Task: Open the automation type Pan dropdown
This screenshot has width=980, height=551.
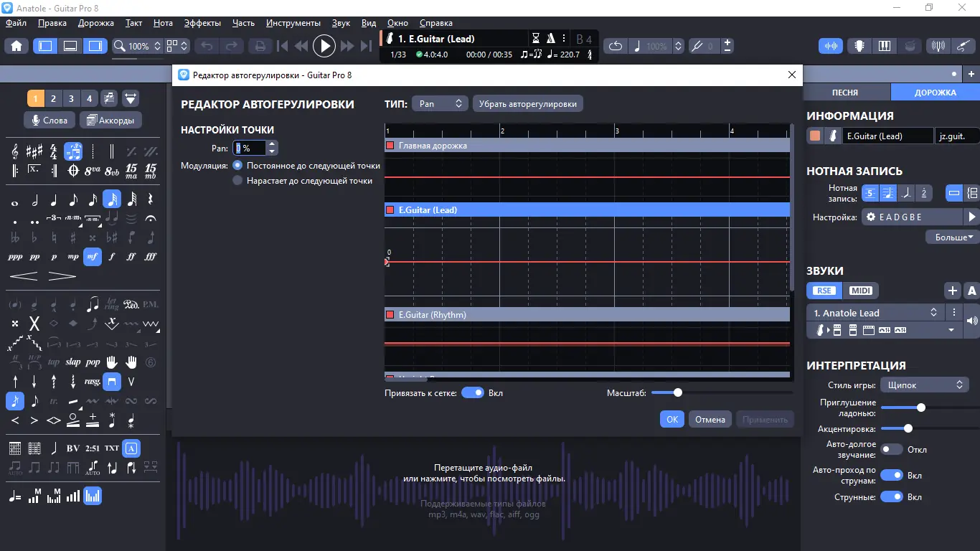Action: tap(440, 104)
